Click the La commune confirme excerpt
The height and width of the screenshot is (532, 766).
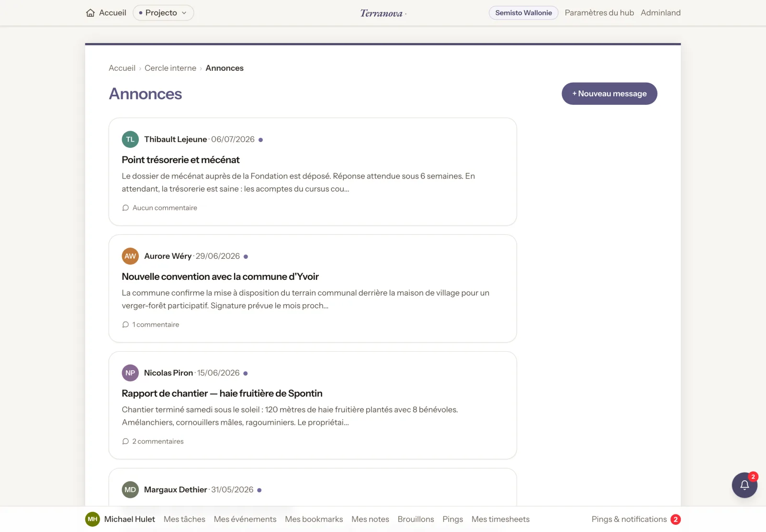tap(305, 299)
